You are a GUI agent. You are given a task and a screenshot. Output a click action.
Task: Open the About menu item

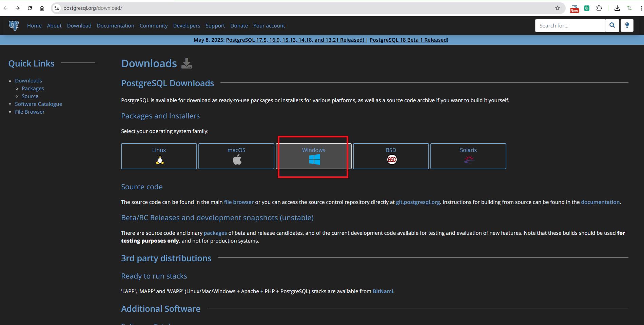(x=54, y=25)
